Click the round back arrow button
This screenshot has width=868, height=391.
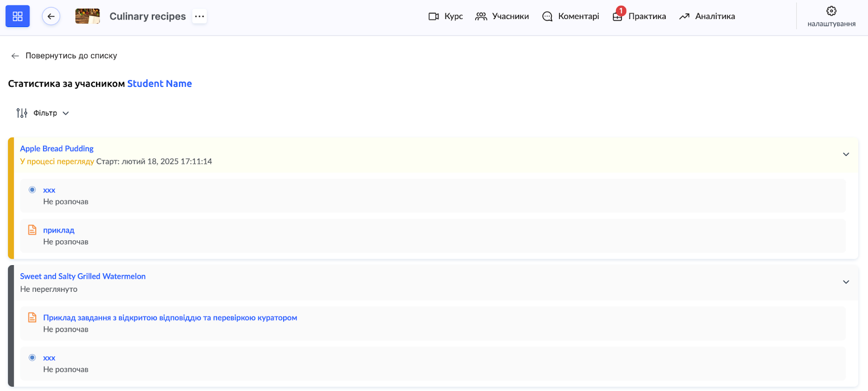(51, 16)
